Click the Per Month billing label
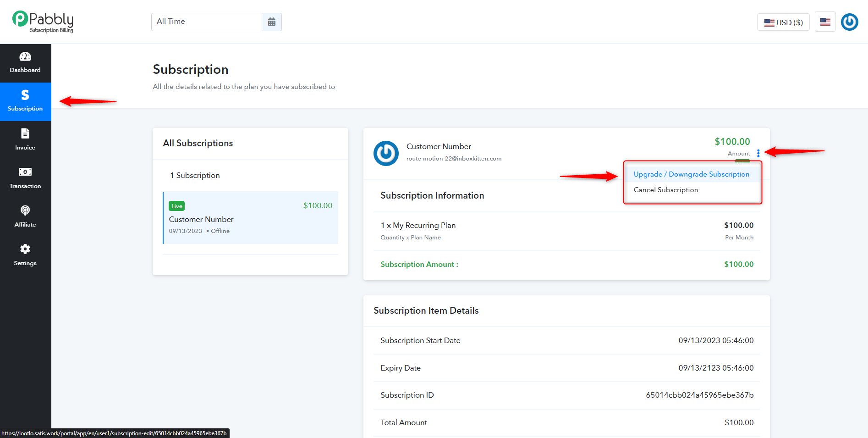Image resolution: width=868 pixels, height=438 pixels. point(739,238)
